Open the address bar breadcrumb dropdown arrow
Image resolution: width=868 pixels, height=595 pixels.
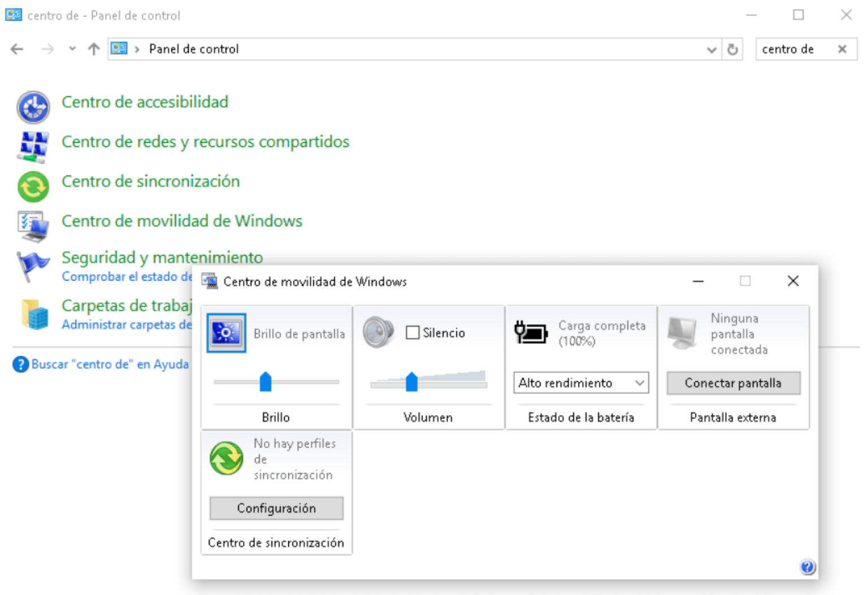711,50
